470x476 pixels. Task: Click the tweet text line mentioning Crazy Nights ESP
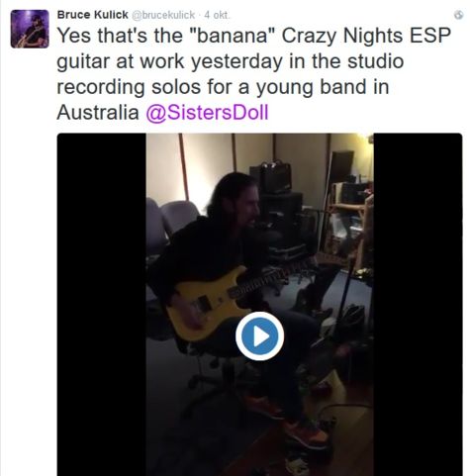pyautogui.click(x=254, y=36)
